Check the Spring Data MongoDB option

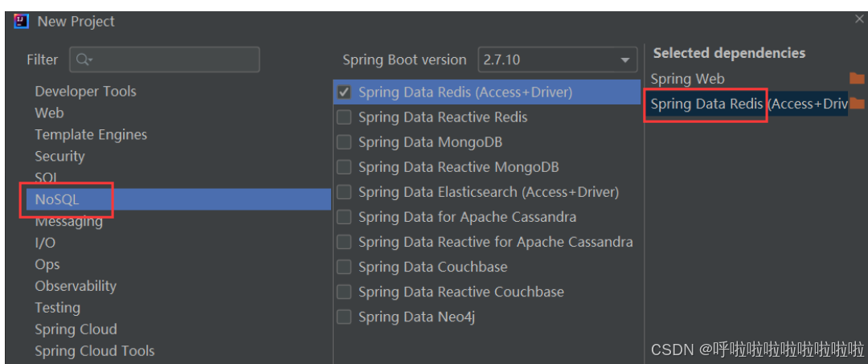pyautogui.click(x=344, y=142)
